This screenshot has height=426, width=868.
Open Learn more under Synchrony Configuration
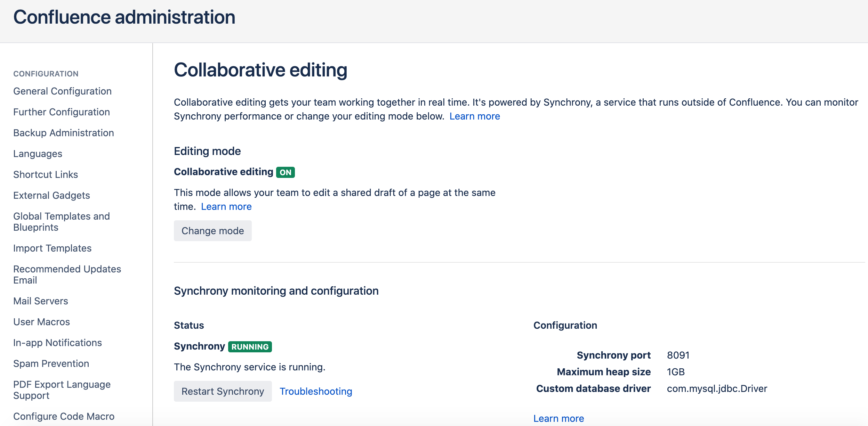coord(558,418)
